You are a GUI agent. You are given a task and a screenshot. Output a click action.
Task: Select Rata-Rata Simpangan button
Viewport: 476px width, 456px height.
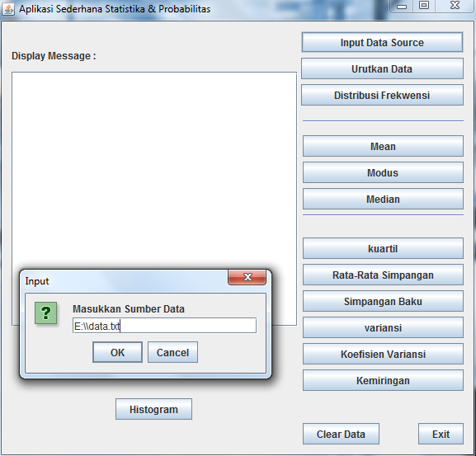click(383, 275)
